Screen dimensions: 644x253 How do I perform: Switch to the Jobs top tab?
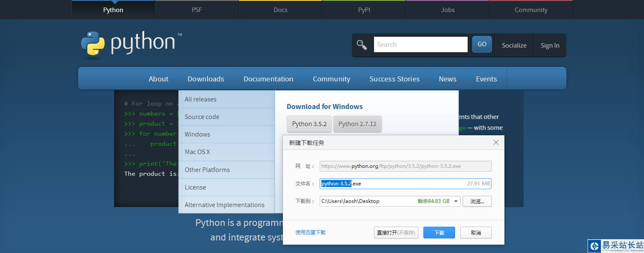click(448, 10)
